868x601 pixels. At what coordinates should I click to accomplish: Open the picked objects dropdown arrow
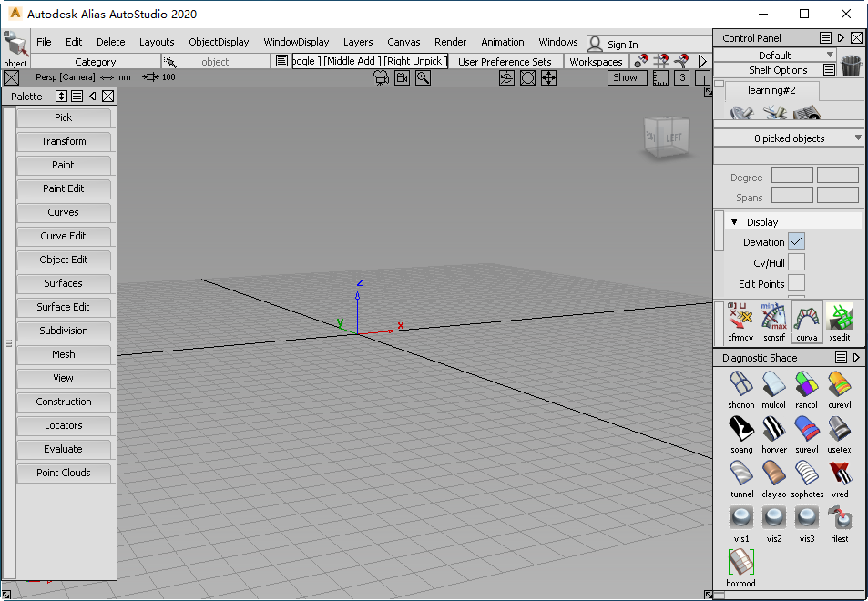tap(858, 138)
